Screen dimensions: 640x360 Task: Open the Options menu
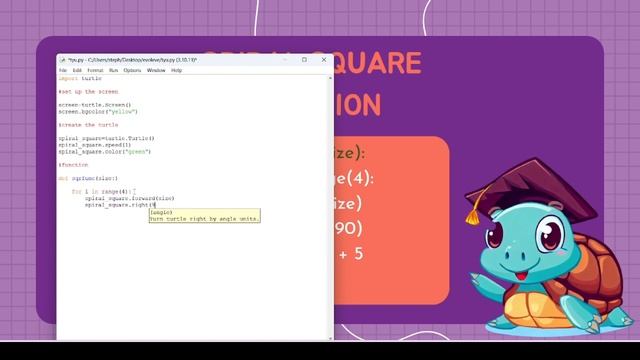132,70
